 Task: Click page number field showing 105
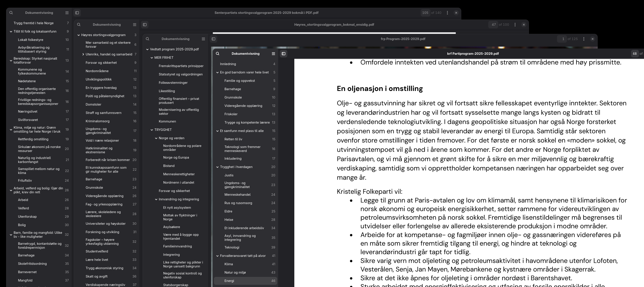click(x=425, y=13)
